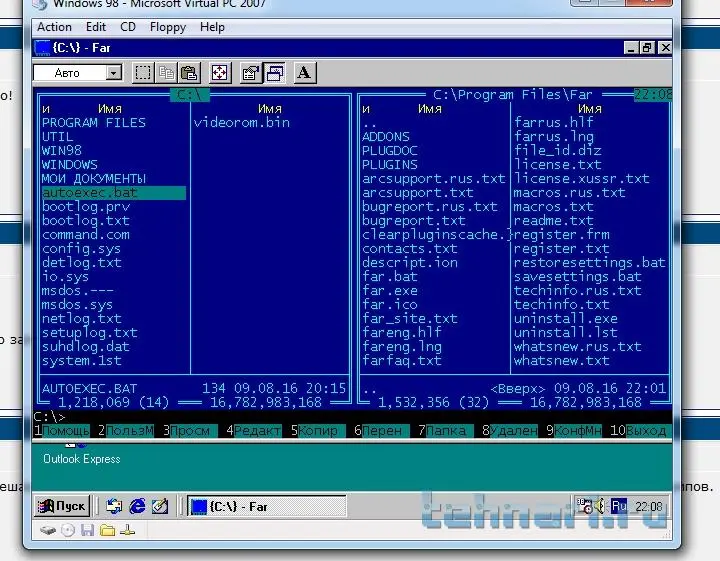Open console Properties toolbar icon

(x=251, y=73)
